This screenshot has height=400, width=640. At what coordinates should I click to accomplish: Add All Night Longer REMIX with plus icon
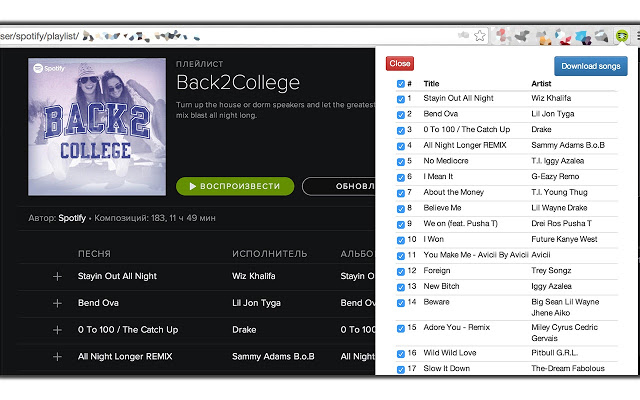coord(57,357)
